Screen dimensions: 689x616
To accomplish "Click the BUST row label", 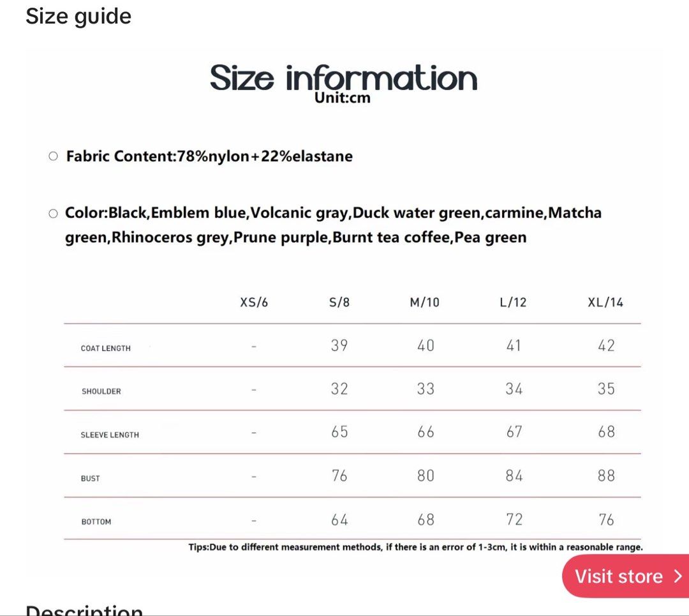I will click(x=90, y=478).
